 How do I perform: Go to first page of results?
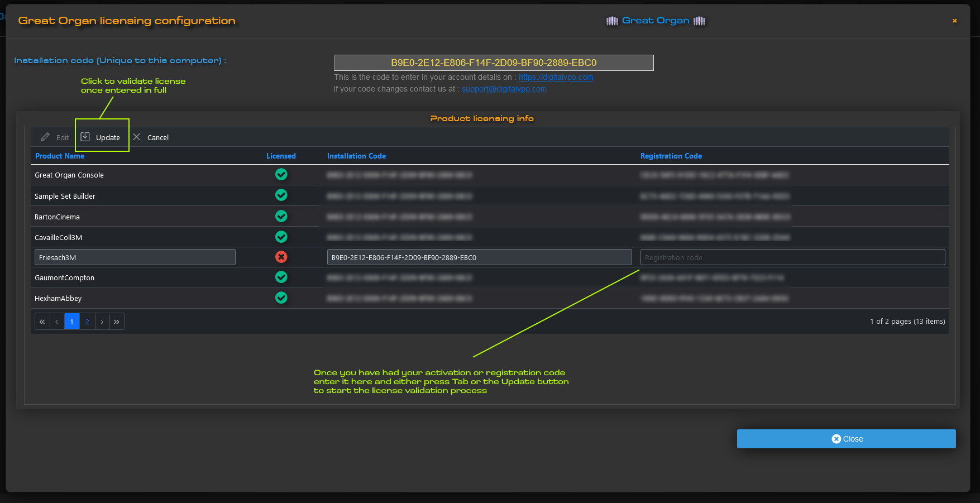point(42,322)
